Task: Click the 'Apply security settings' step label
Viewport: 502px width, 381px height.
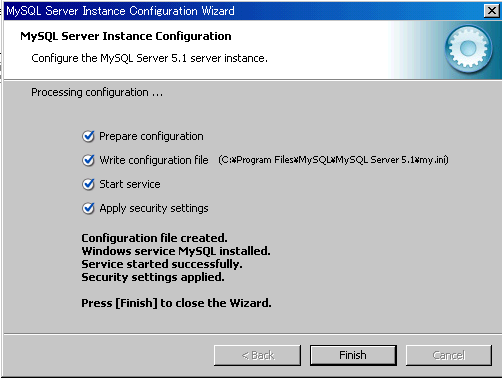Action: tap(154, 208)
